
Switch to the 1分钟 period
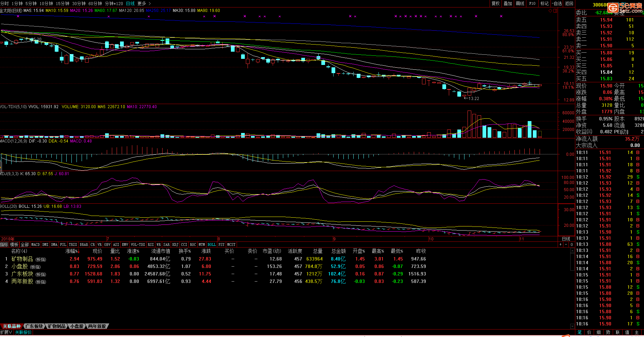coord(17,3)
